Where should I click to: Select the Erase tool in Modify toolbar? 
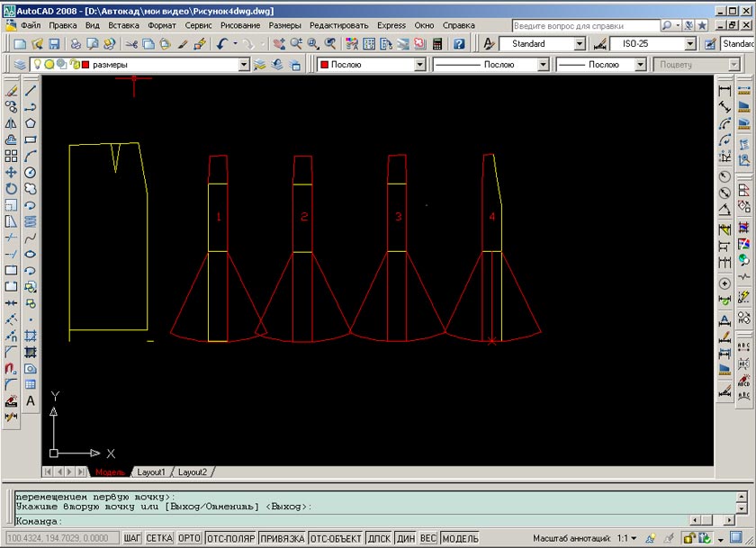[x=11, y=90]
